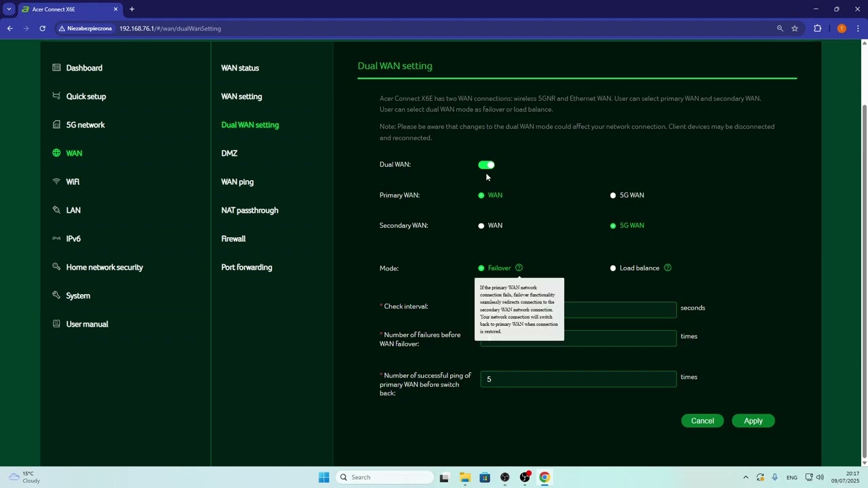Click the WiFi signal icon
This screenshot has width=868, height=488.
pos(56,182)
